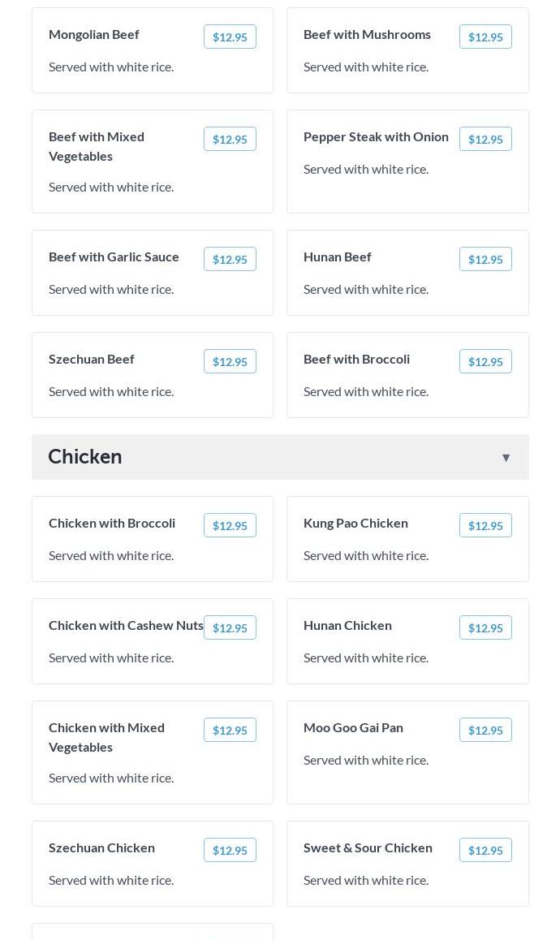
Task: Click Beef with Mushrooms price button
Action: tap(485, 37)
